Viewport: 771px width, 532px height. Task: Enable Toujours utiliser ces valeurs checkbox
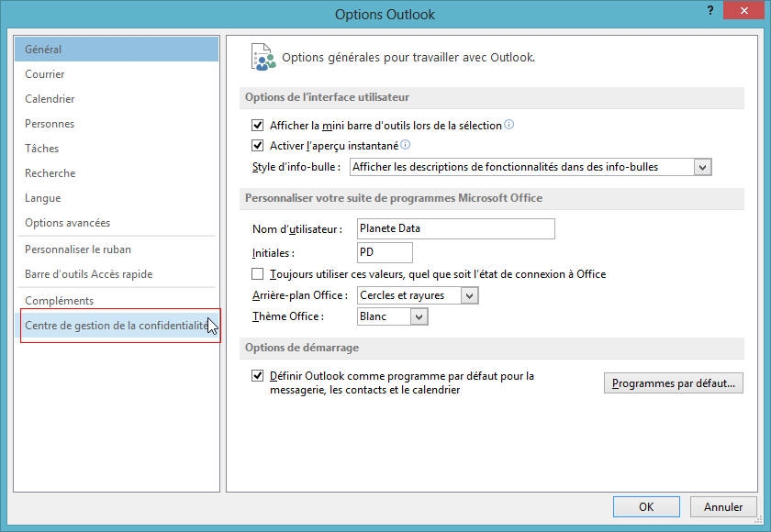(257, 273)
